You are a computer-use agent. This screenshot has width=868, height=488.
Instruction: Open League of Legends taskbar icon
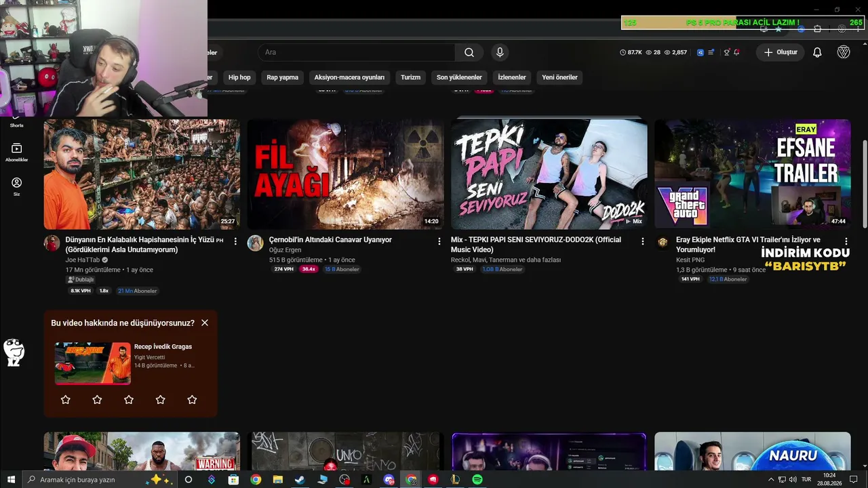click(455, 480)
